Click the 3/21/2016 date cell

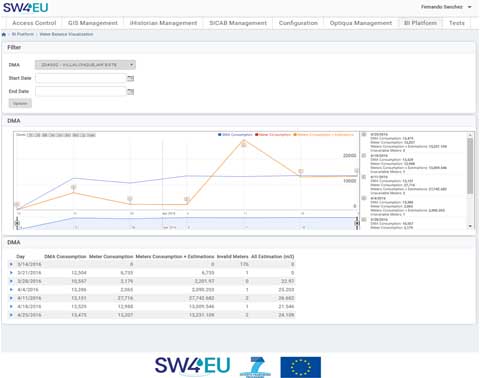pyautogui.click(x=29, y=273)
